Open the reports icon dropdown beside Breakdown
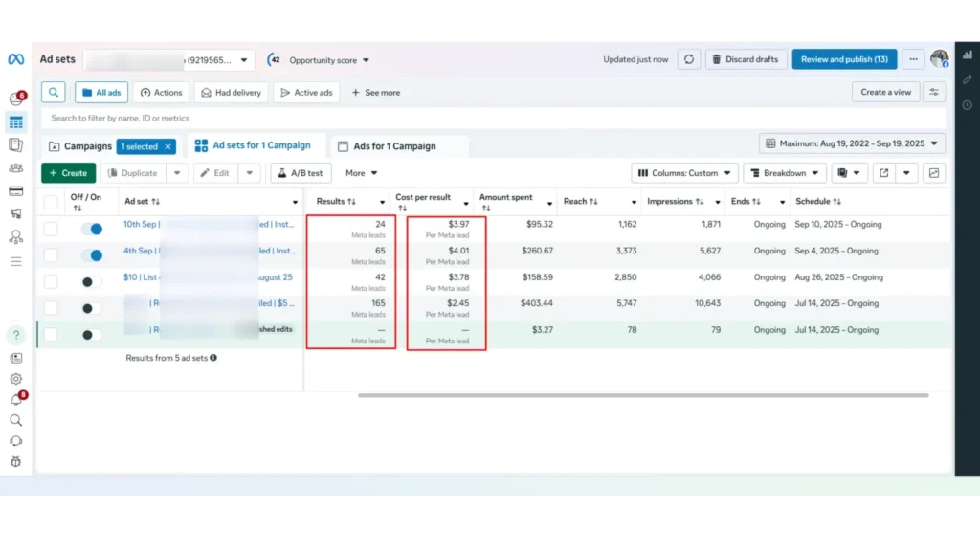 click(849, 173)
